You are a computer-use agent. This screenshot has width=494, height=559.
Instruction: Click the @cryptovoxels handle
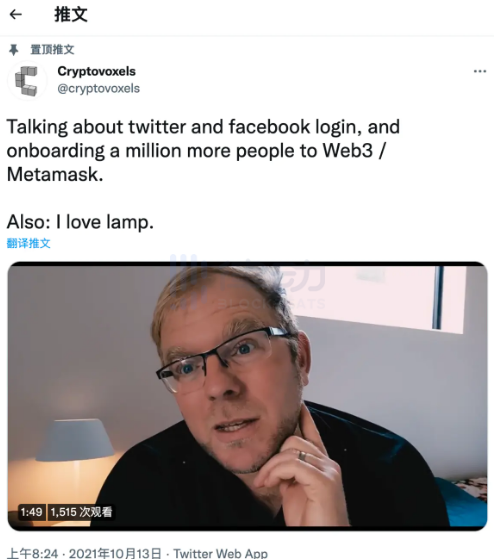click(x=99, y=88)
